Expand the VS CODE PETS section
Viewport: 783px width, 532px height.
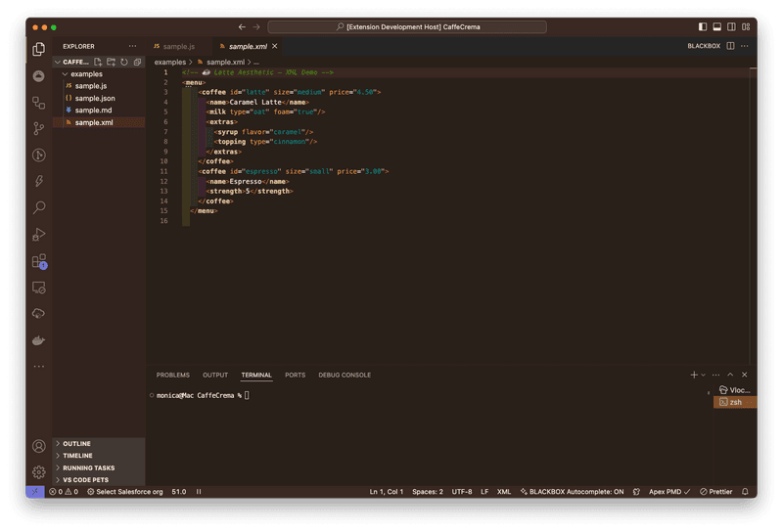coord(99,480)
